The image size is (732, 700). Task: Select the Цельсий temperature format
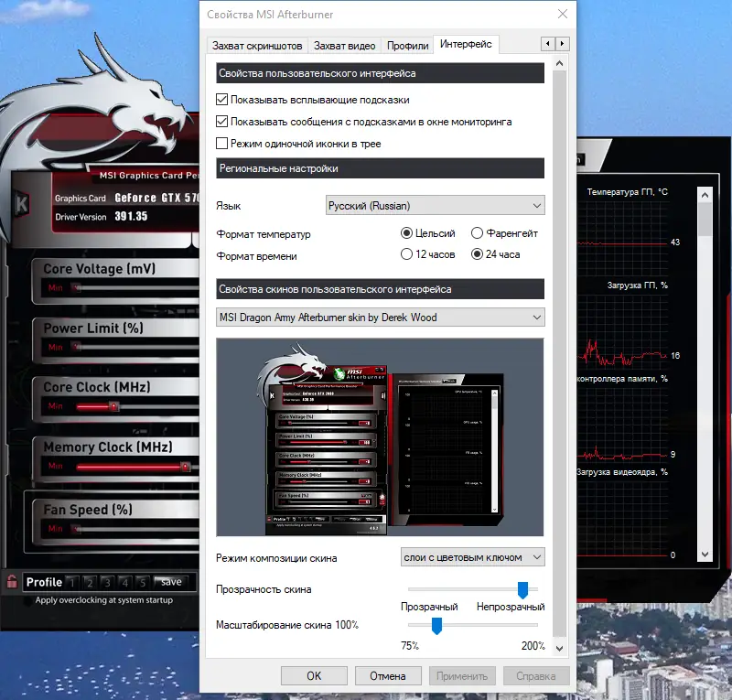406,232
